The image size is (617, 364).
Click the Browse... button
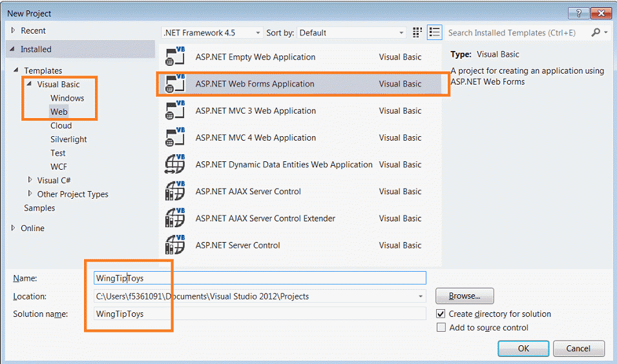point(465,296)
